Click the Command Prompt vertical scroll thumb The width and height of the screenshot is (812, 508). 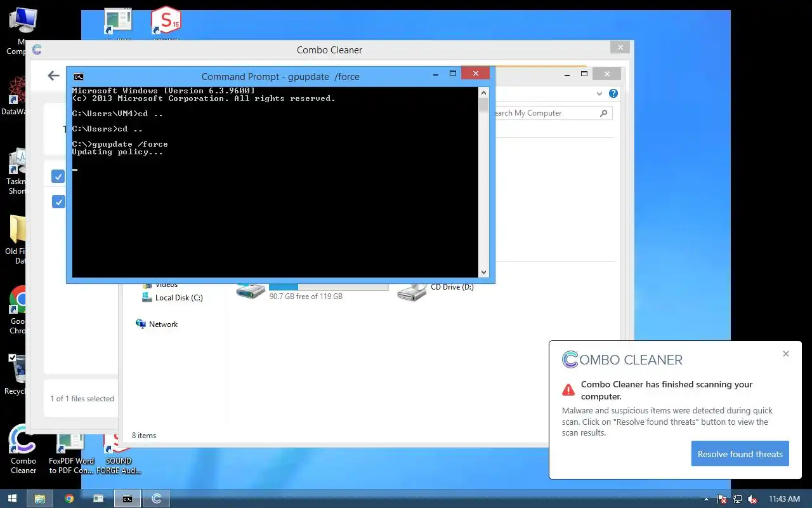(483, 105)
